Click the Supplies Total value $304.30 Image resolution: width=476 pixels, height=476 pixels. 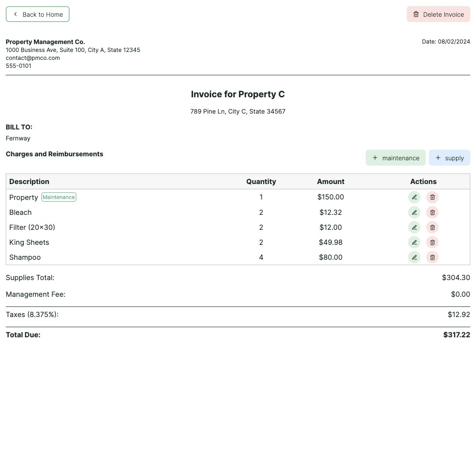coord(456,277)
